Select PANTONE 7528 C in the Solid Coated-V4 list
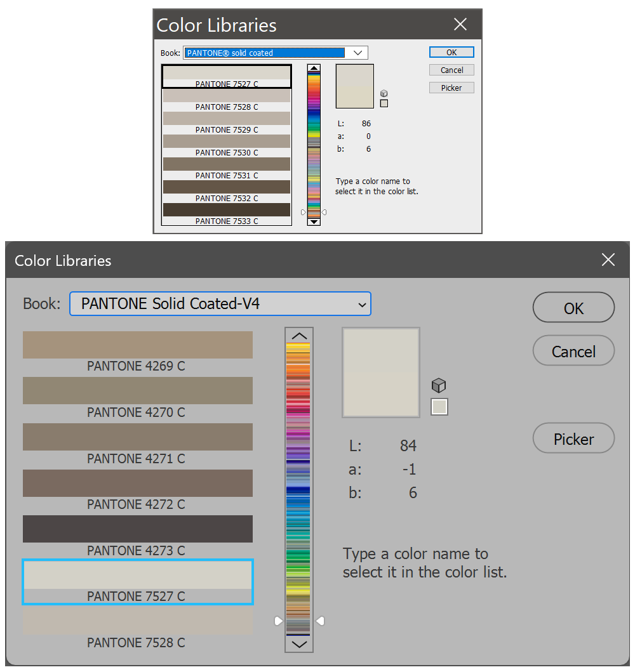 (x=138, y=628)
